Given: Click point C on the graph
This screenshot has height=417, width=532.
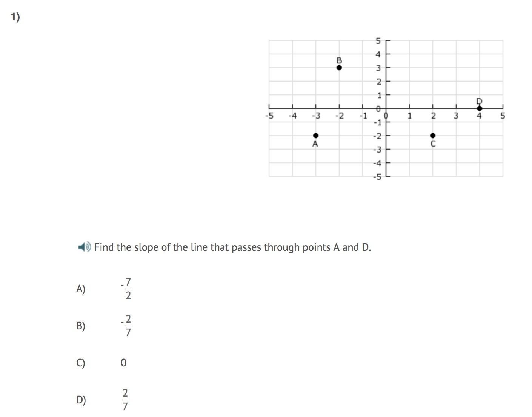Looking at the screenshot, I should pos(433,136).
